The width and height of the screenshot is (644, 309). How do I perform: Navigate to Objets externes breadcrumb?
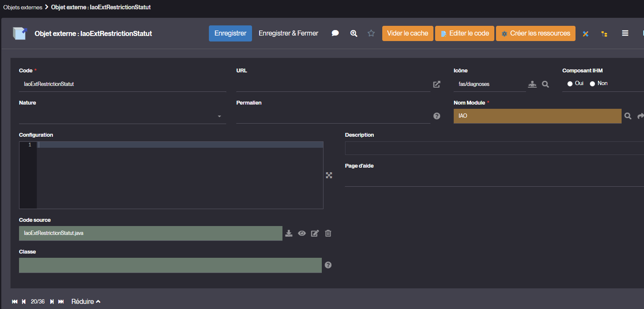23,7
